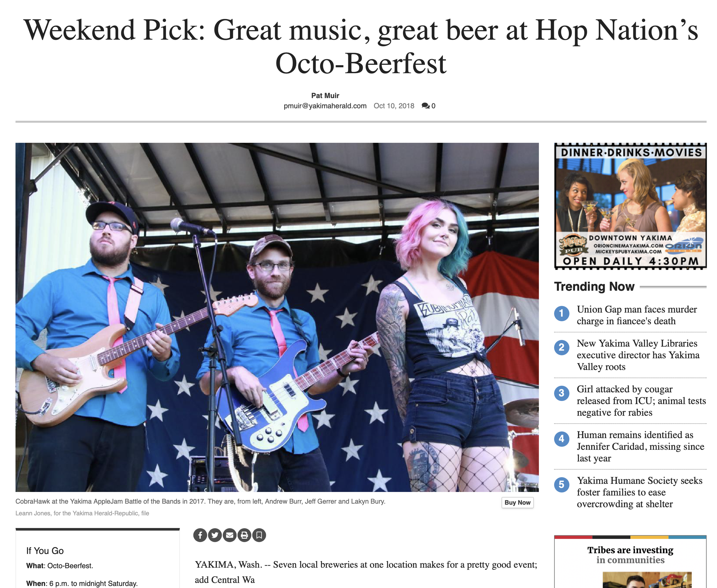Open pmuir@yakimaherald.com email link
This screenshot has height=588, width=717.
click(325, 106)
